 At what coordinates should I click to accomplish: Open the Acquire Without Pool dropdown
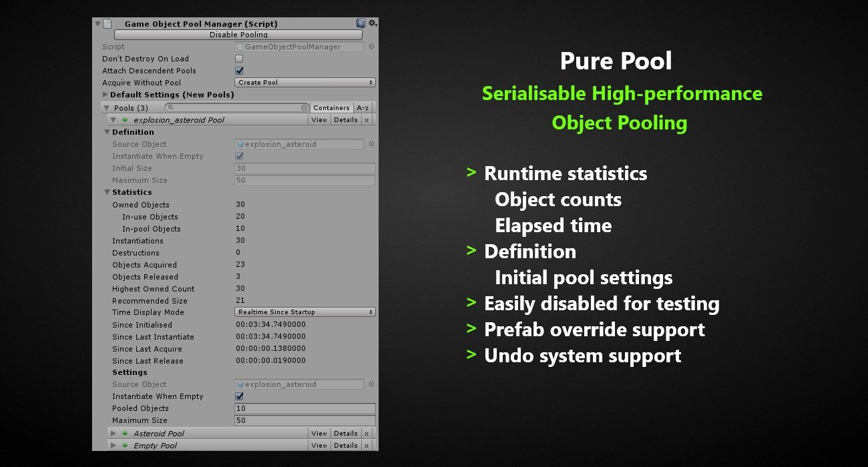(305, 83)
